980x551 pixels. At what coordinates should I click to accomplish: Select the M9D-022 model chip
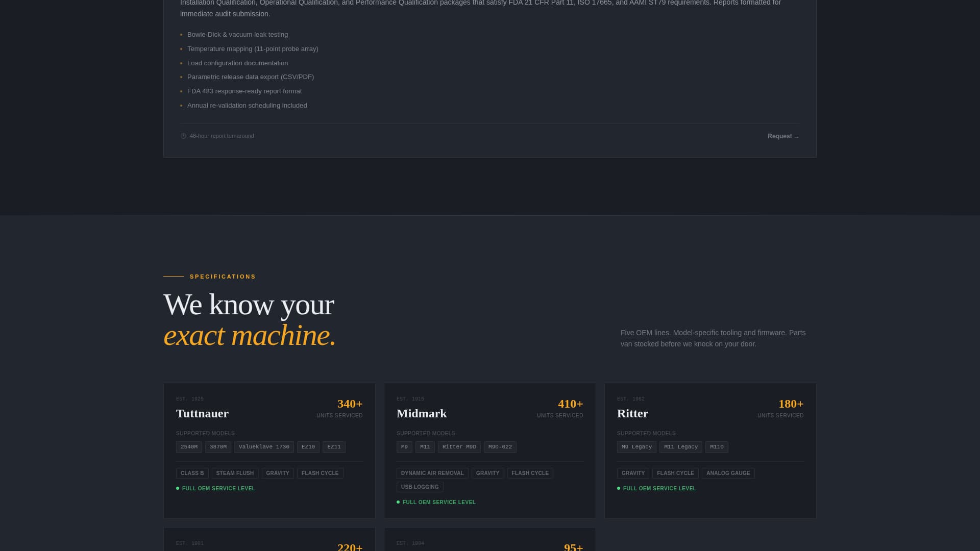500,446
